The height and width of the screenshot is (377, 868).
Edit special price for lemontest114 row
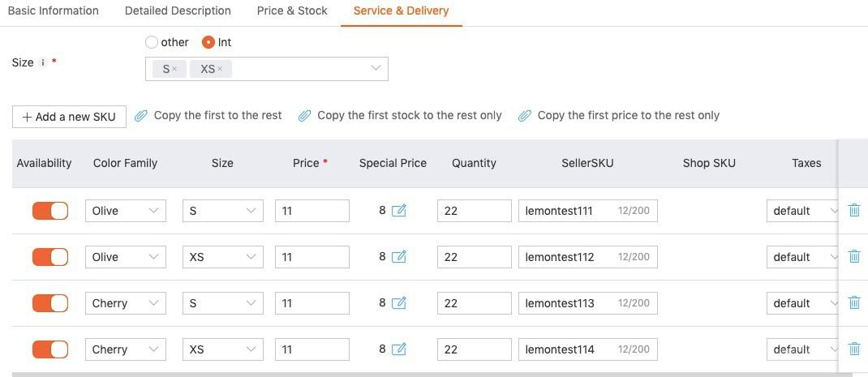click(398, 349)
